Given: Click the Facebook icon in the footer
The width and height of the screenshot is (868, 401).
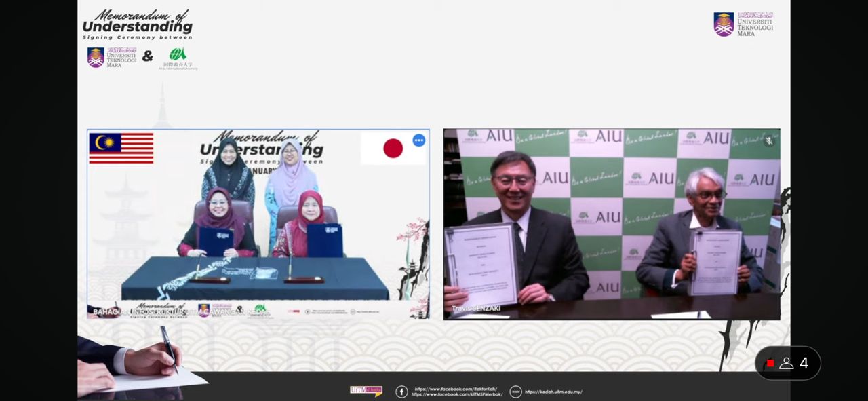Looking at the screenshot, I should (401, 392).
